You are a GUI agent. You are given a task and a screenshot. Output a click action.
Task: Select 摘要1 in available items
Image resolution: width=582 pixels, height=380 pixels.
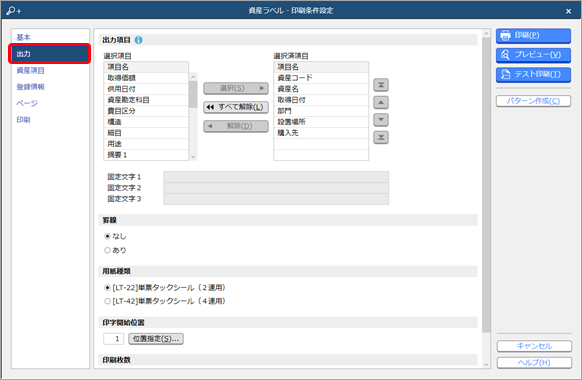tap(146, 155)
